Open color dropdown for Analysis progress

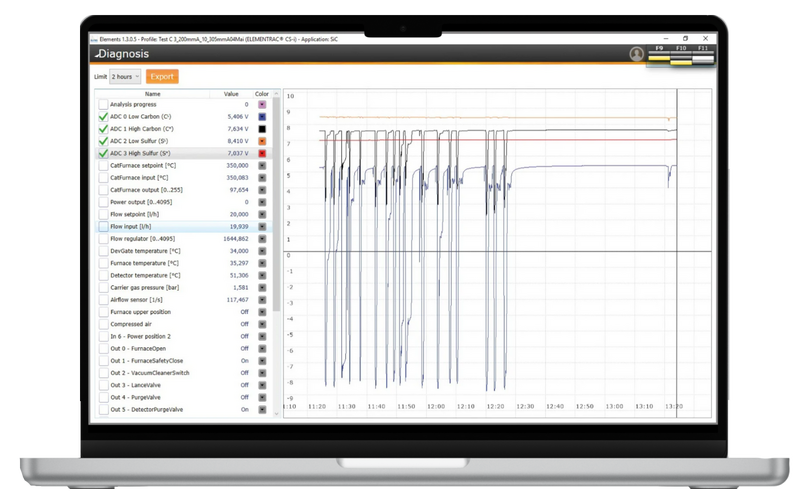click(x=262, y=104)
